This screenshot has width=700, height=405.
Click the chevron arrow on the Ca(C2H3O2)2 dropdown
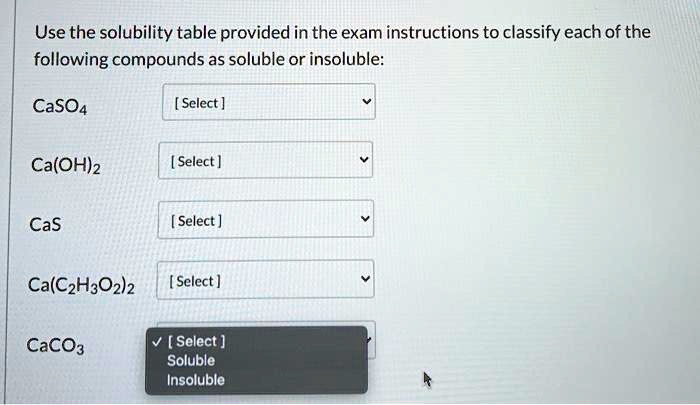pyautogui.click(x=366, y=279)
